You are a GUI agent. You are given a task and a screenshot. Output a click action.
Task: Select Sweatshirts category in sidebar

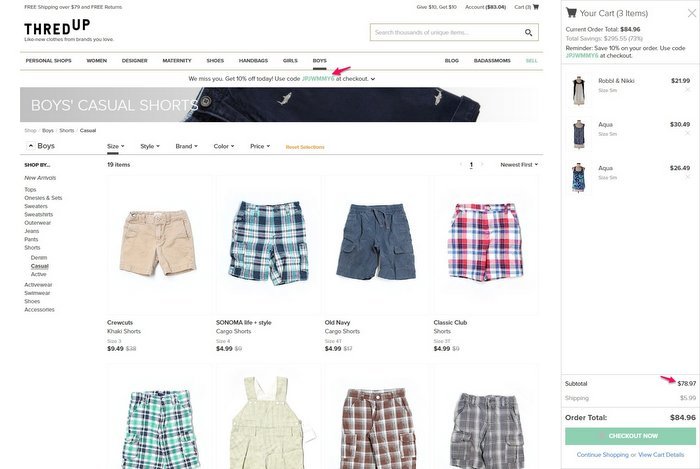click(38, 215)
